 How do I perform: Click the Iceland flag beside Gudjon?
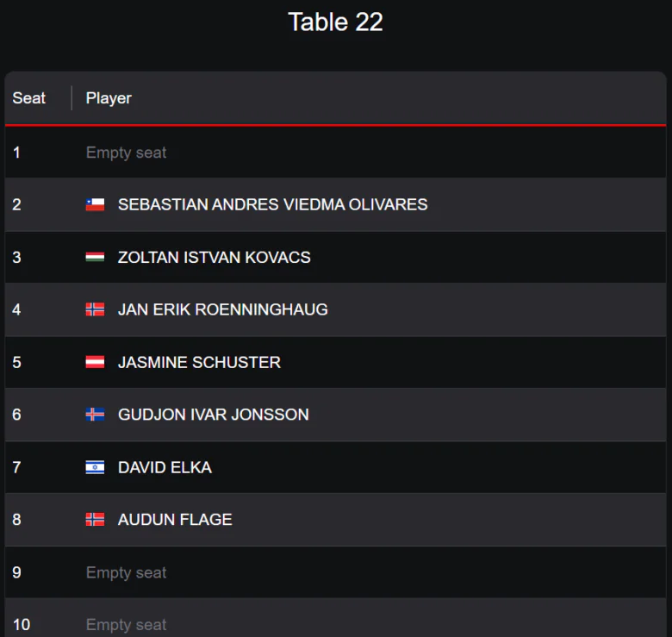click(x=95, y=415)
